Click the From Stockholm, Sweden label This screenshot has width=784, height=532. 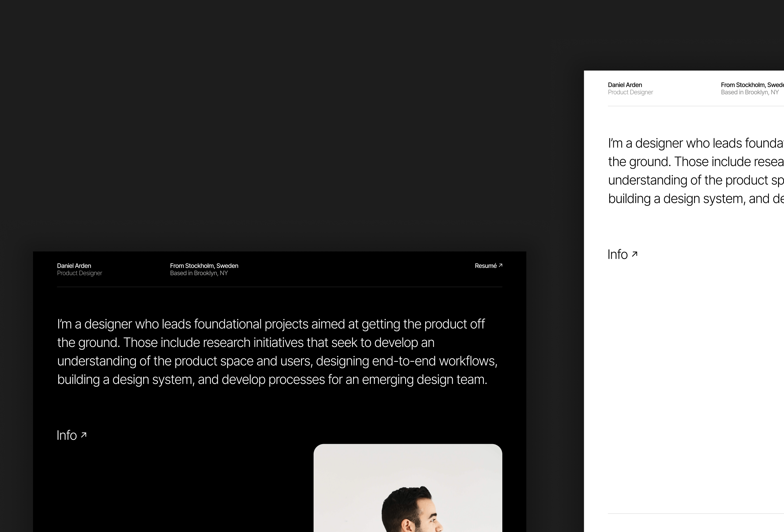tap(204, 265)
